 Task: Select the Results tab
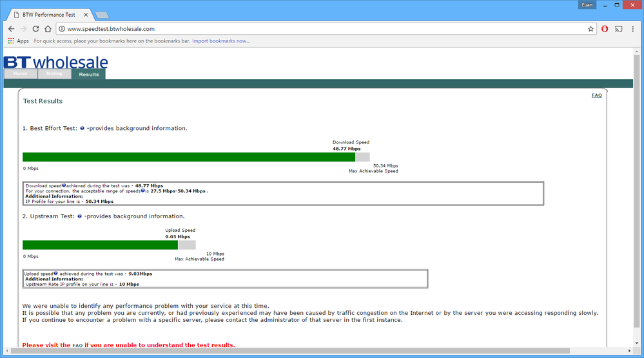[x=89, y=74]
